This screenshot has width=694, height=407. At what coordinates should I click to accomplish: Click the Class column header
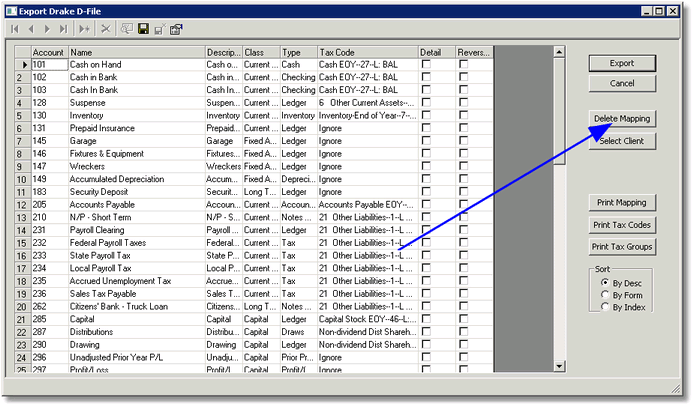click(261, 52)
